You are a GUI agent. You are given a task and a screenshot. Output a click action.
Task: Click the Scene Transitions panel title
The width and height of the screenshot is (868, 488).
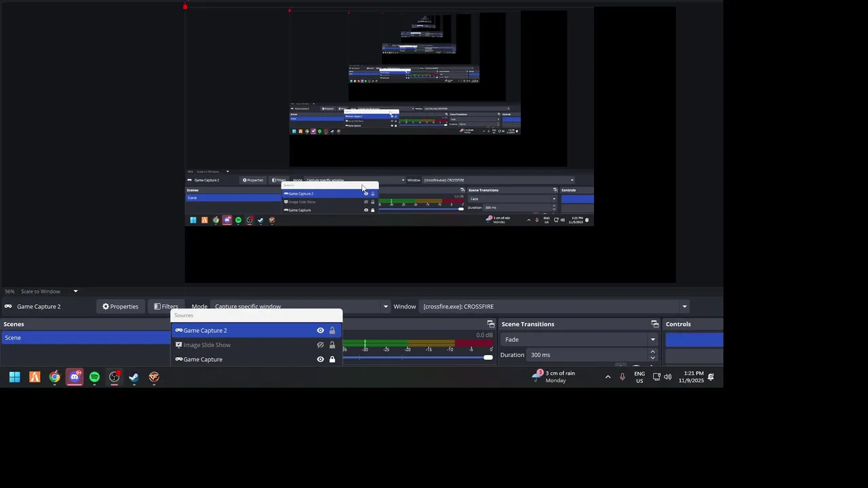point(528,324)
